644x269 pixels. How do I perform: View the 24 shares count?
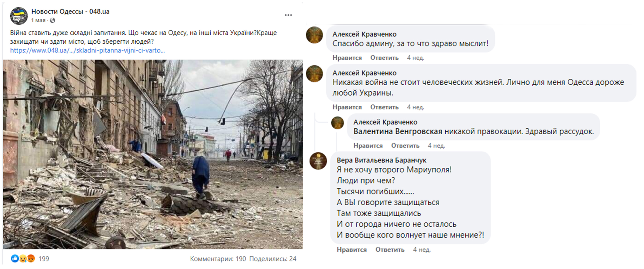click(273, 259)
